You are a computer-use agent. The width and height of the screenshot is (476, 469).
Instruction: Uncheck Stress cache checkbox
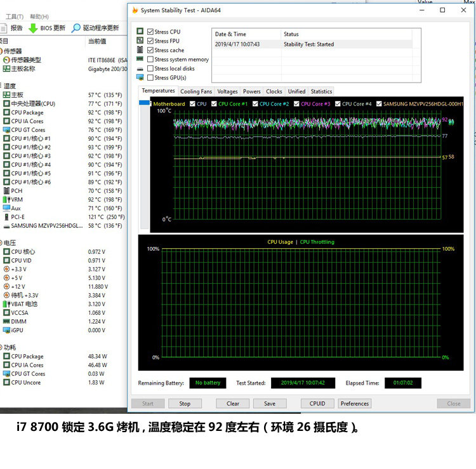(x=150, y=50)
